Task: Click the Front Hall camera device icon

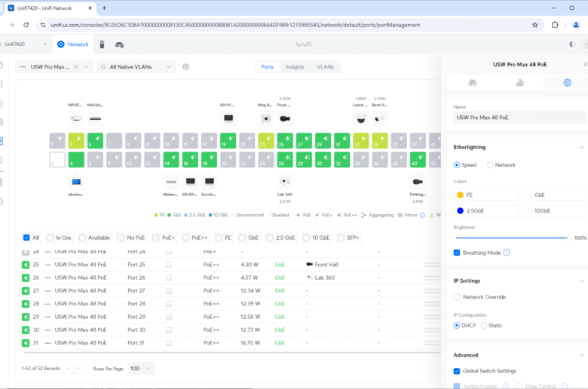Action: point(285,118)
